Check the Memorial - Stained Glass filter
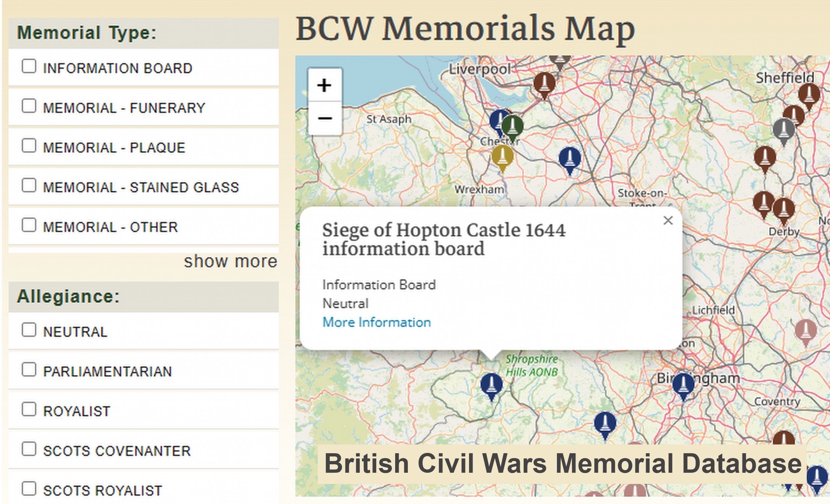The width and height of the screenshot is (830, 504). coord(29,185)
